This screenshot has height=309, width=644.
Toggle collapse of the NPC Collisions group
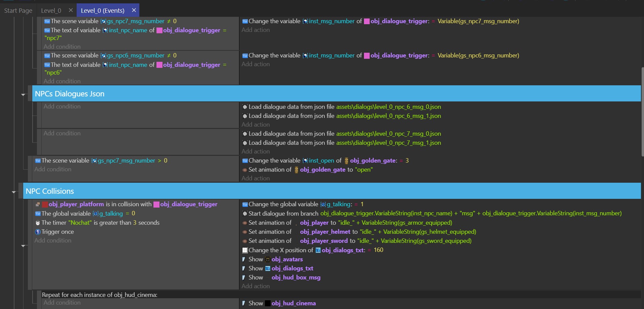click(14, 192)
